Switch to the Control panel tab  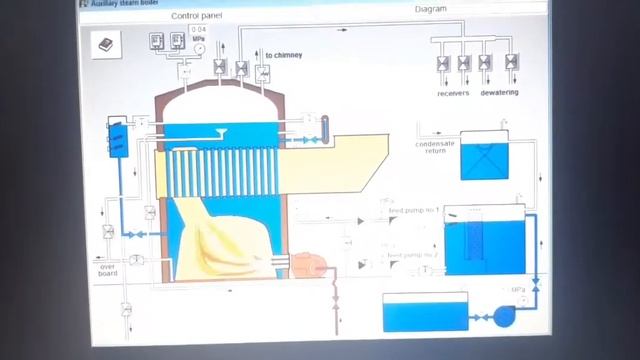(x=197, y=16)
